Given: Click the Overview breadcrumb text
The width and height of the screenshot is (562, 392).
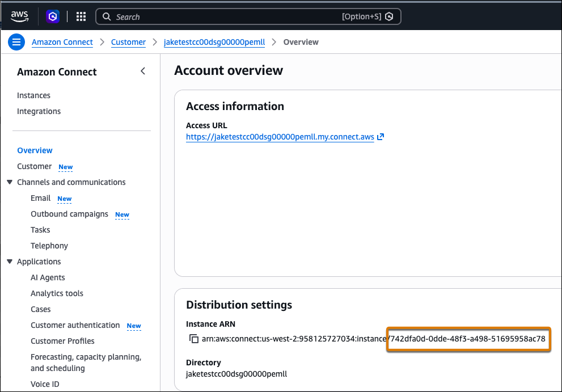Looking at the screenshot, I should point(301,43).
